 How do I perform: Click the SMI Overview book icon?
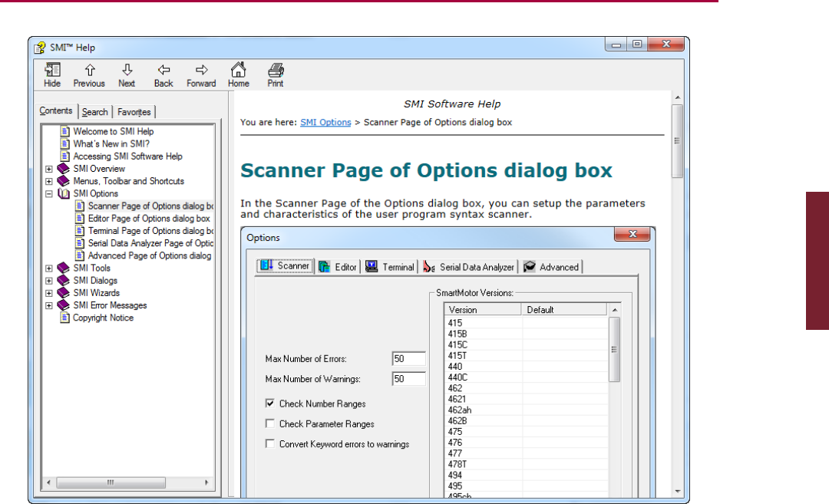(64, 169)
